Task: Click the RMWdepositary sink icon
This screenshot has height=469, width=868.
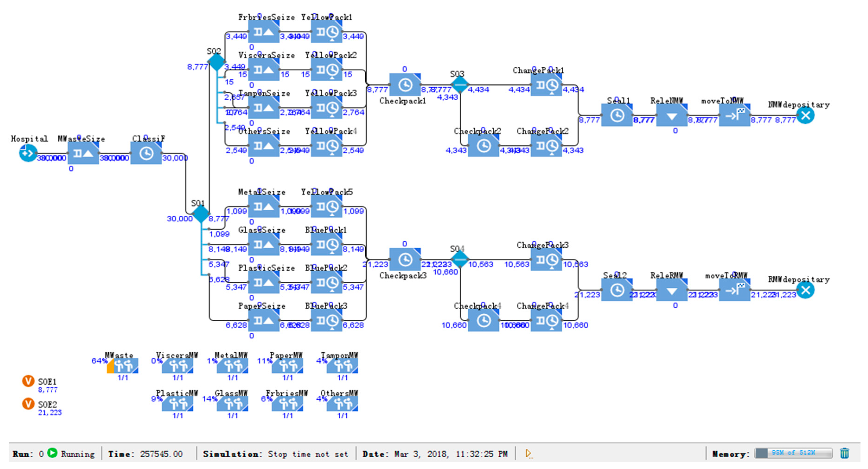Action: click(805, 290)
